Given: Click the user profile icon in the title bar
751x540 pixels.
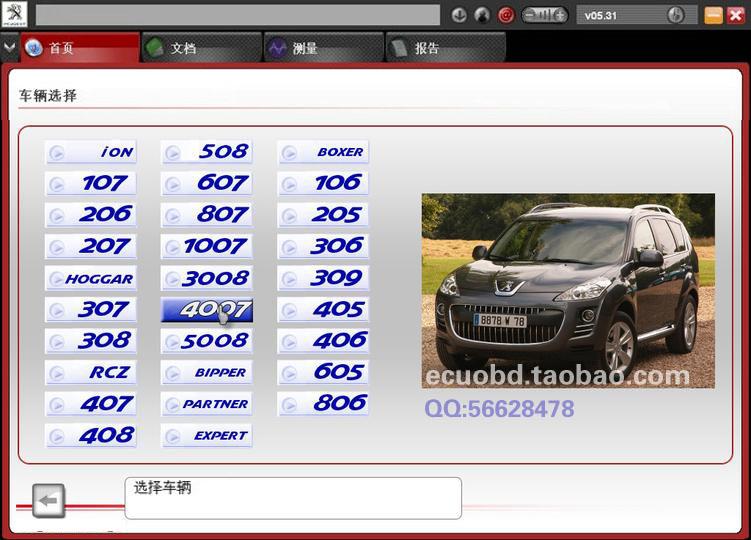Looking at the screenshot, I should pos(482,15).
